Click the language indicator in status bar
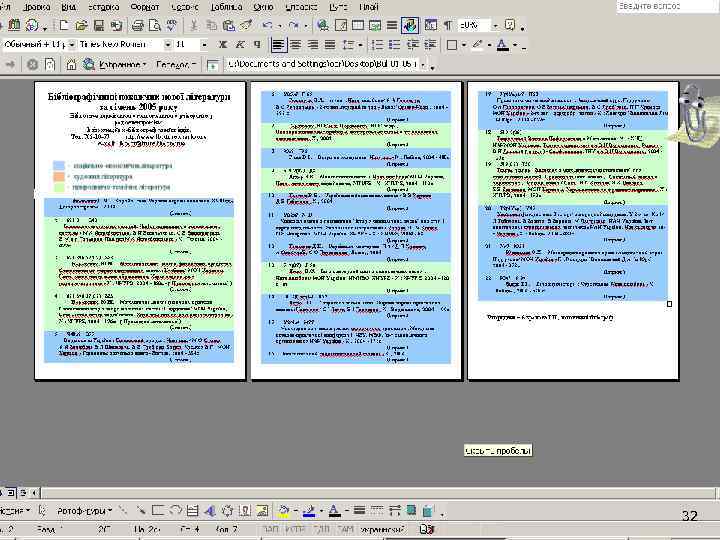720x540 pixels. (382, 529)
